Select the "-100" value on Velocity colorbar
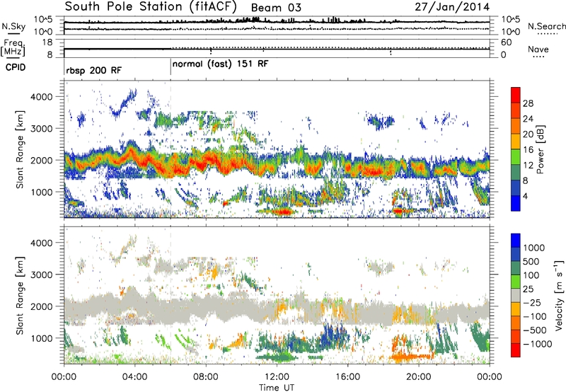 point(535,316)
